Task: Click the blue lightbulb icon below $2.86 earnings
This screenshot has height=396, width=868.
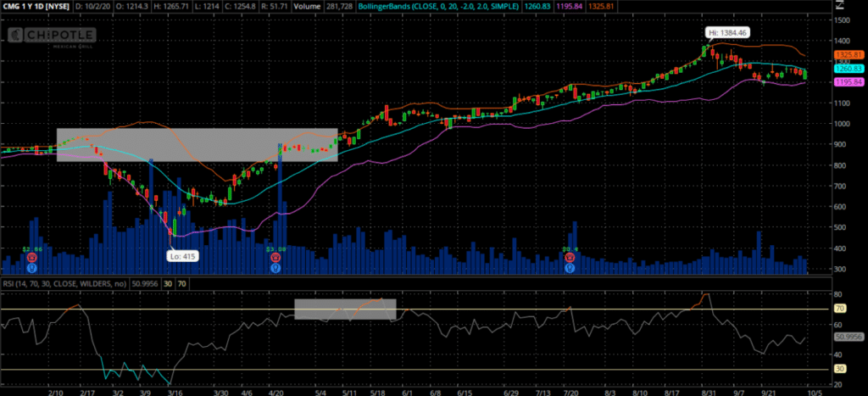Action: (31, 267)
